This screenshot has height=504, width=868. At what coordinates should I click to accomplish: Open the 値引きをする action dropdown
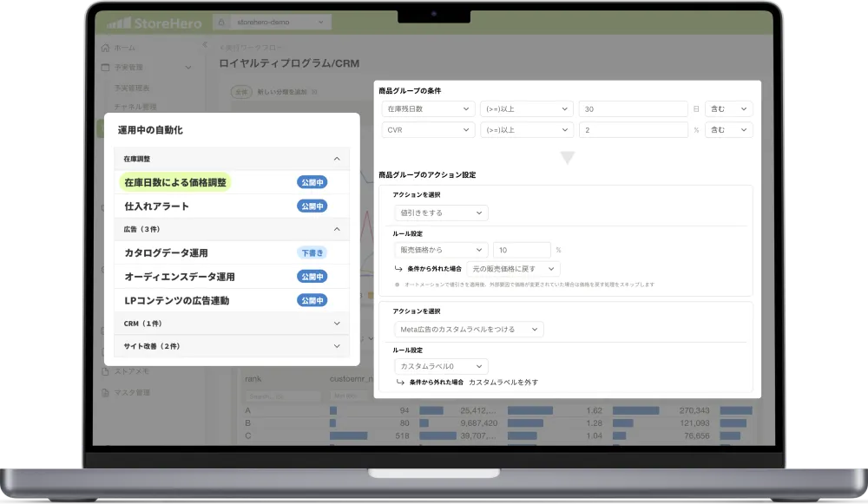point(440,213)
